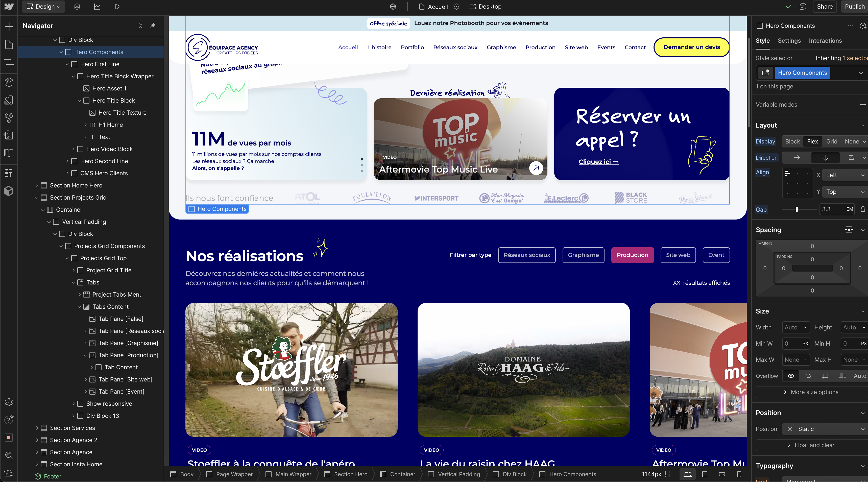Viewport: 868px width, 482px height.
Task: Expand Section Home Hero in Navigator
Action: 37,185
